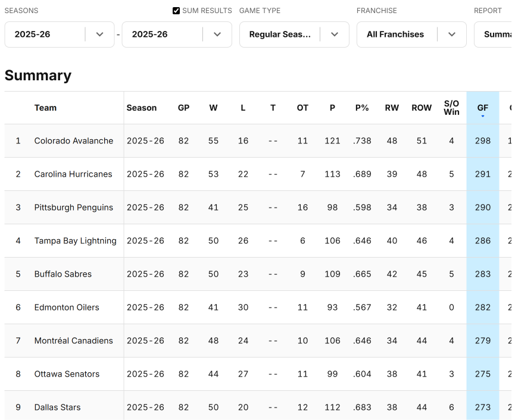Screen dimensions: 512x420
Task: Select Carolina's GF value 291
Action: click(x=483, y=174)
